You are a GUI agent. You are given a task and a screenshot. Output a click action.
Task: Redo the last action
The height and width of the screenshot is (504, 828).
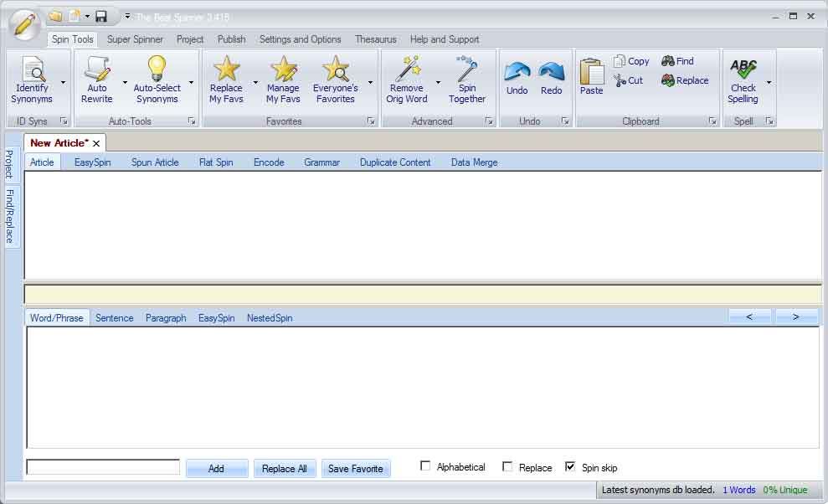pyautogui.click(x=551, y=78)
